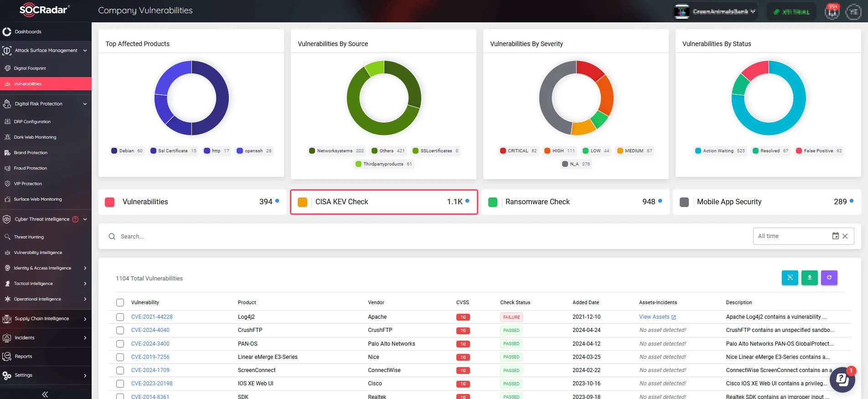This screenshot has height=399, width=868.
Task: Click VIP Protection icon
Action: pyautogui.click(x=7, y=184)
